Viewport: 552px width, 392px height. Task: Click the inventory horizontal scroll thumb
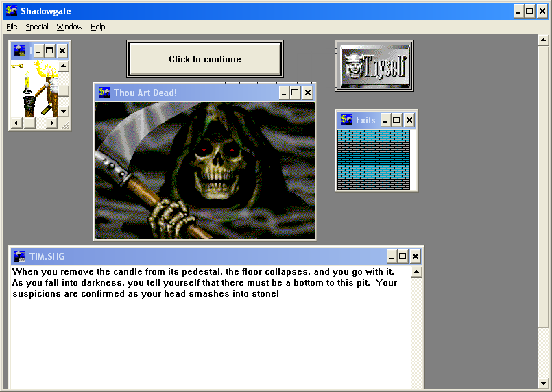click(x=29, y=123)
